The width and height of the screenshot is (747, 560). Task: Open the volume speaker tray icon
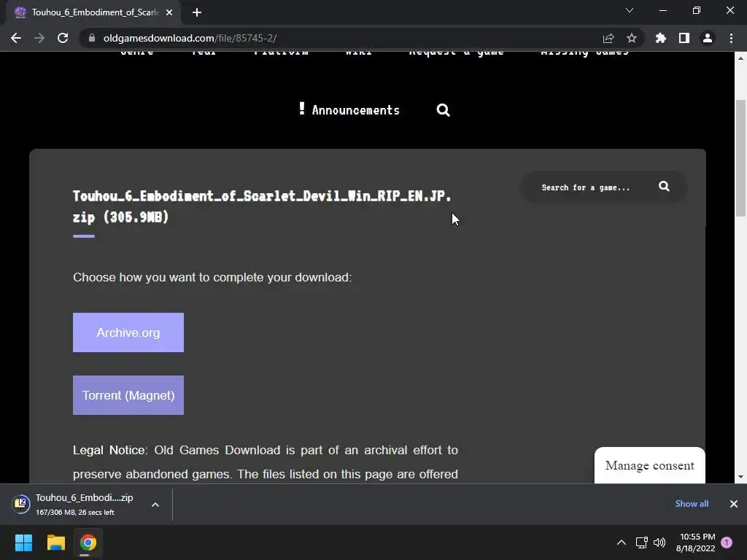coord(659,542)
